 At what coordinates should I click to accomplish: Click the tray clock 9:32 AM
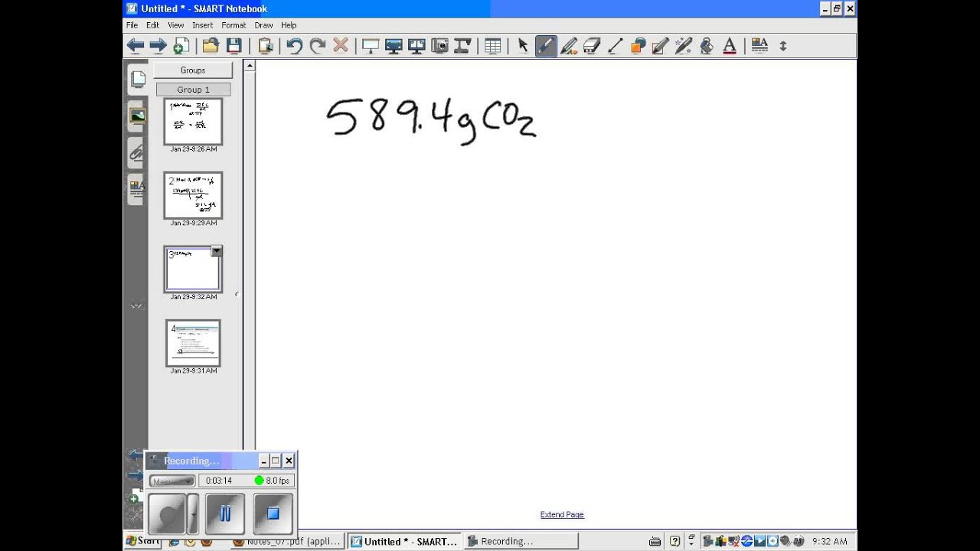[x=829, y=541]
